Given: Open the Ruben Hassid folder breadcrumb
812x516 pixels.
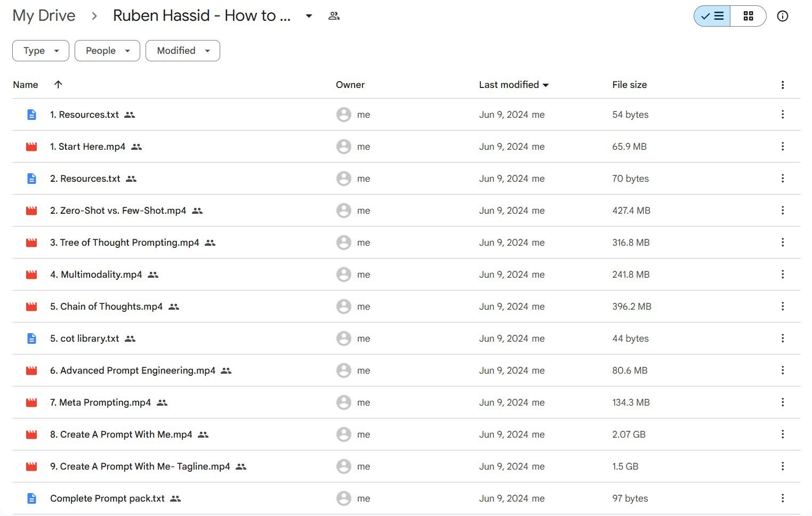Looking at the screenshot, I should pos(202,15).
